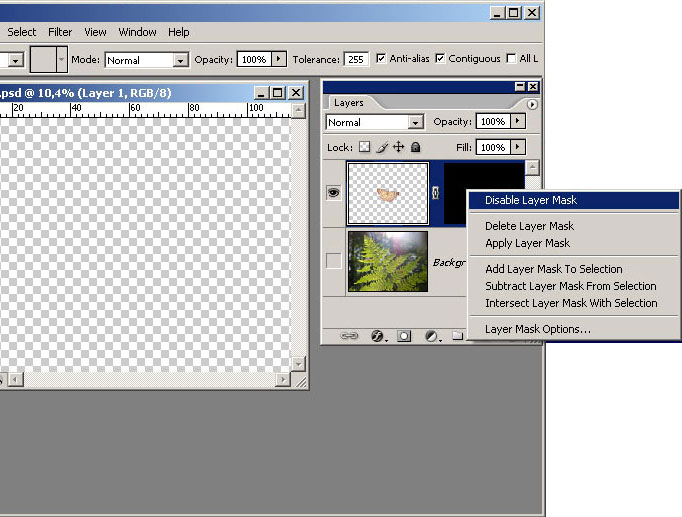The image size is (682, 517).
Task: Click the Layers Fill value field
Action: [493, 147]
